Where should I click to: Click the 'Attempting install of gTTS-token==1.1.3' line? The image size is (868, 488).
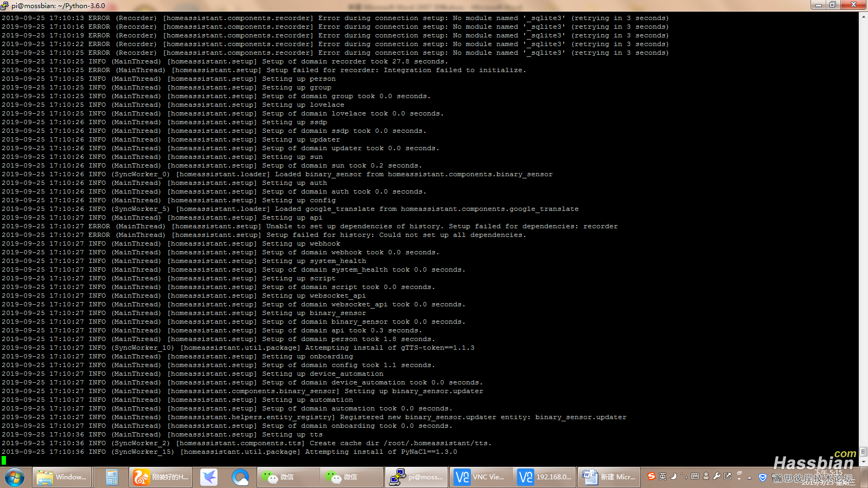[x=238, y=348]
